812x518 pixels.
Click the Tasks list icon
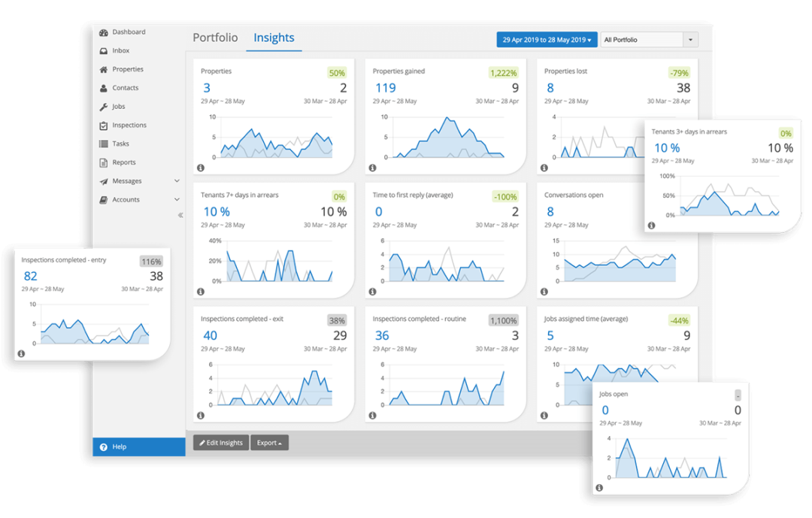(104, 144)
